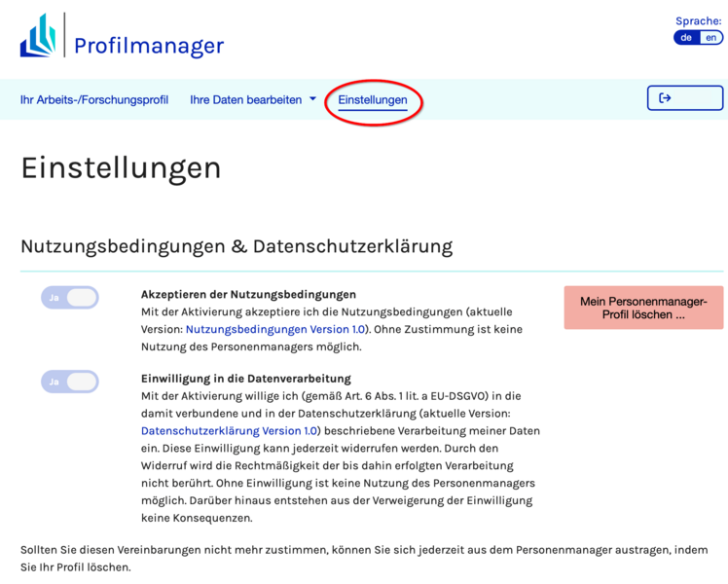This screenshot has height=584, width=728.
Task: Go to Ihr Arbeits-/Forschungsprofil
Action: 94,99
